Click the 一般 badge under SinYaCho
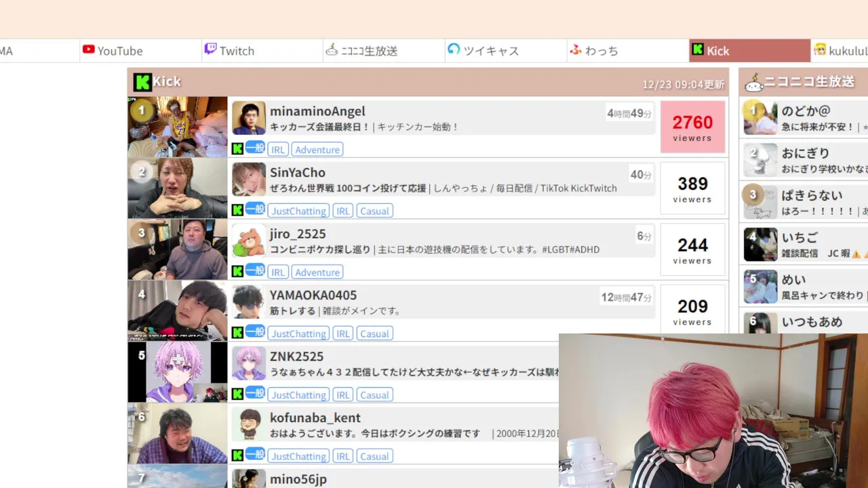868x488 pixels. click(x=255, y=209)
